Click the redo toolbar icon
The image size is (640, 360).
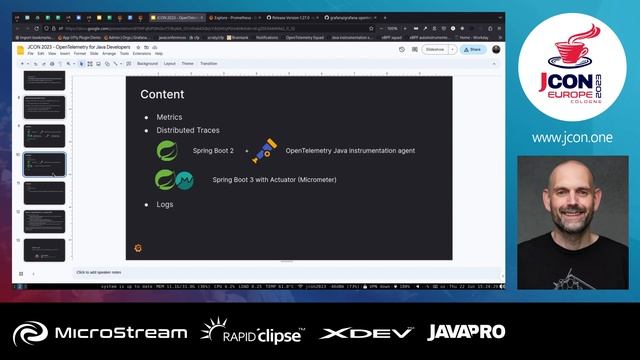(44, 64)
